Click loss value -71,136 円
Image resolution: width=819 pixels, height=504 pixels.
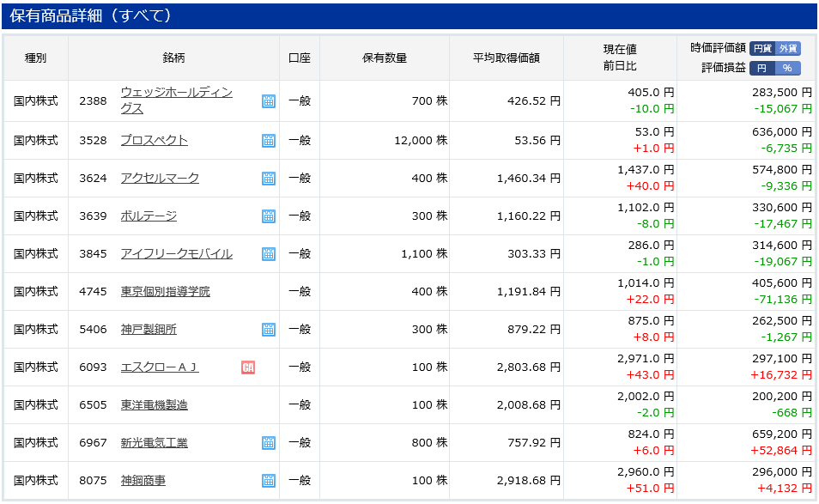(783, 300)
